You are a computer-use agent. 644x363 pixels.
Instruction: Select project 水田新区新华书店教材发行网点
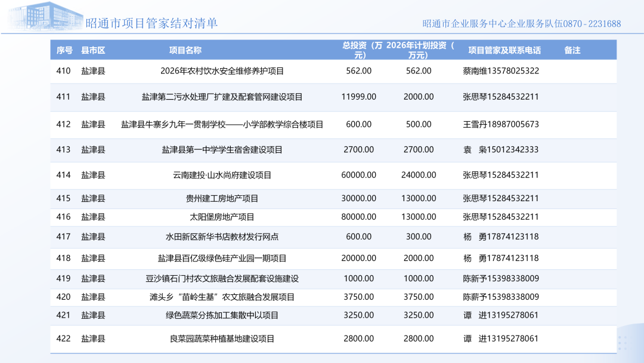coord(222,237)
